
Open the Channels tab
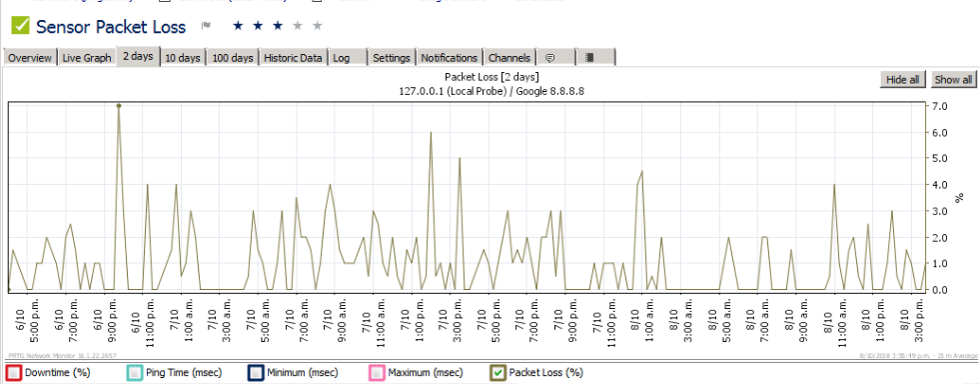509,57
